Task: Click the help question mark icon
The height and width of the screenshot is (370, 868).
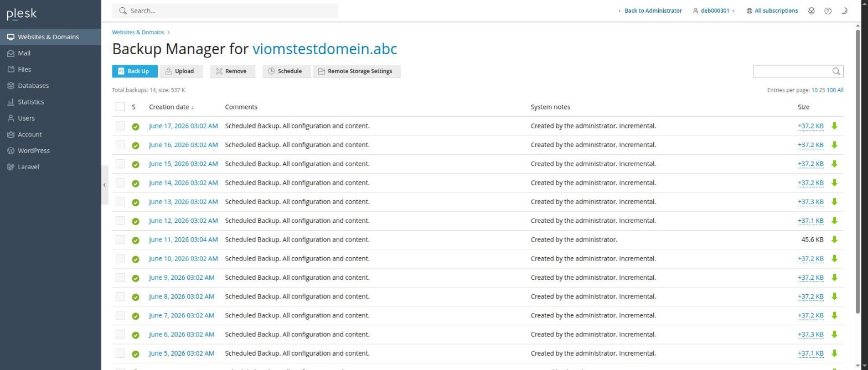Action: 828,11
